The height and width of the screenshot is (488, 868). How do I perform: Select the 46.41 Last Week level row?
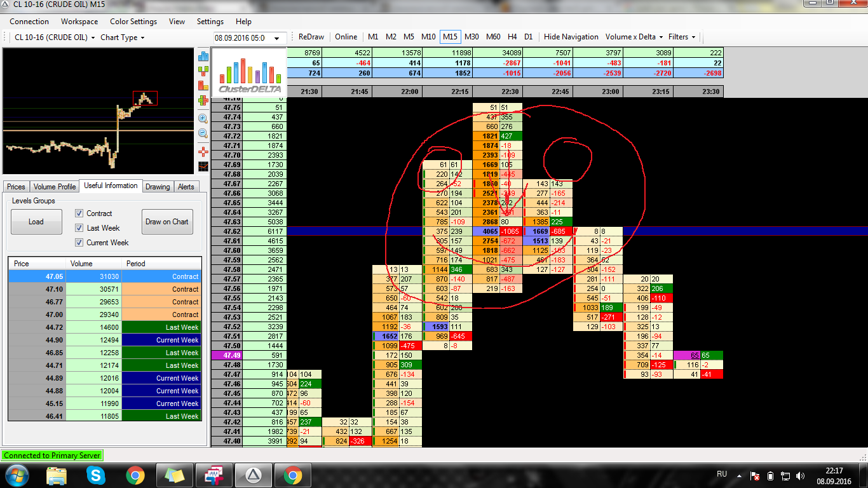point(105,416)
